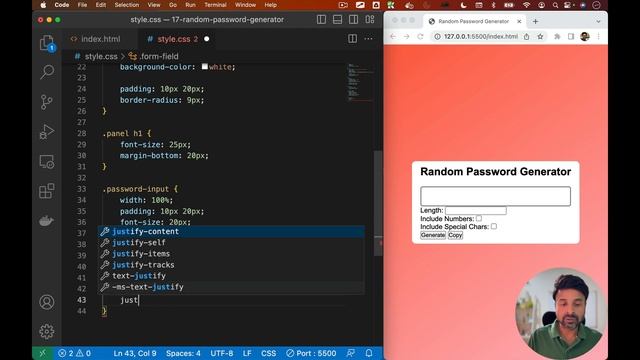Open the browser tab search chevron

598,21
